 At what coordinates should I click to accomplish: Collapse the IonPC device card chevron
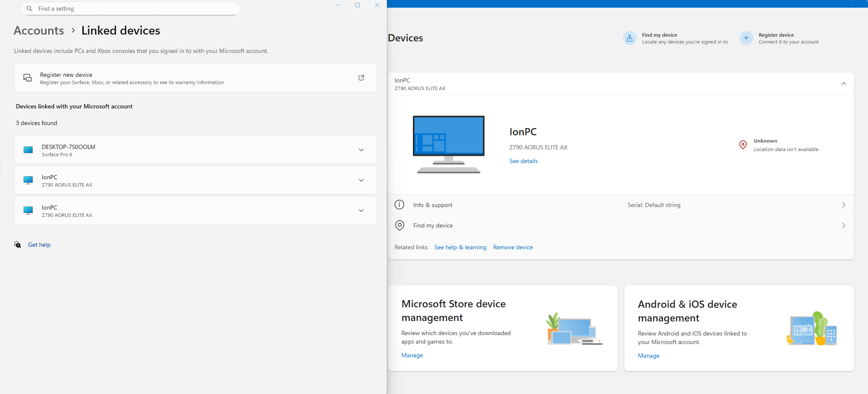[843, 84]
